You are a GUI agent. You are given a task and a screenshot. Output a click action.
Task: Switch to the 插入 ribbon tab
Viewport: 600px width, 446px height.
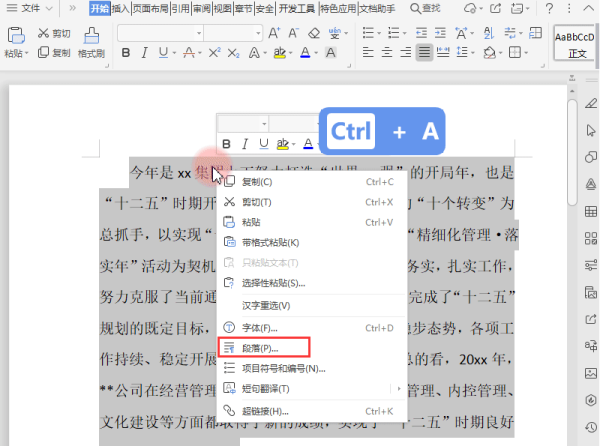point(121,8)
